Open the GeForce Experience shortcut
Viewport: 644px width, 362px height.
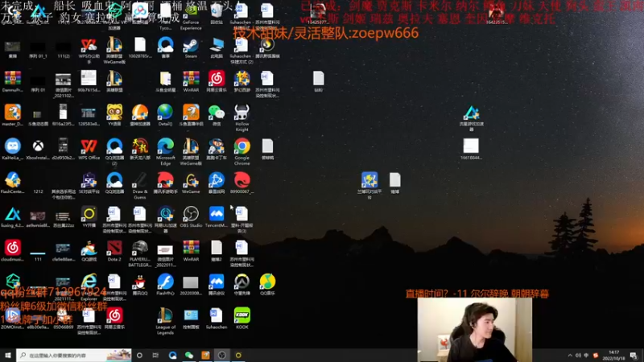click(191, 17)
